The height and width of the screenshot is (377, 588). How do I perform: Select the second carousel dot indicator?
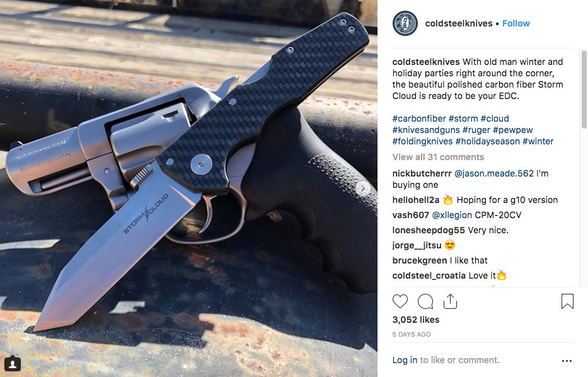[x=193, y=366]
